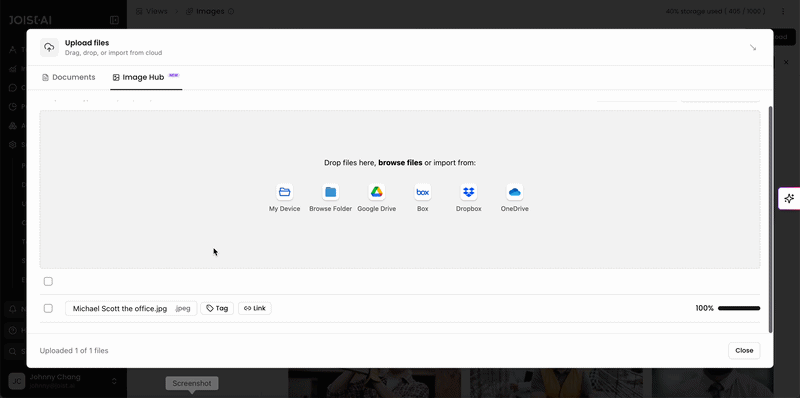Screen dimensions: 800x398
Task: Close the upload dialog with the Close button
Action: click(x=744, y=351)
